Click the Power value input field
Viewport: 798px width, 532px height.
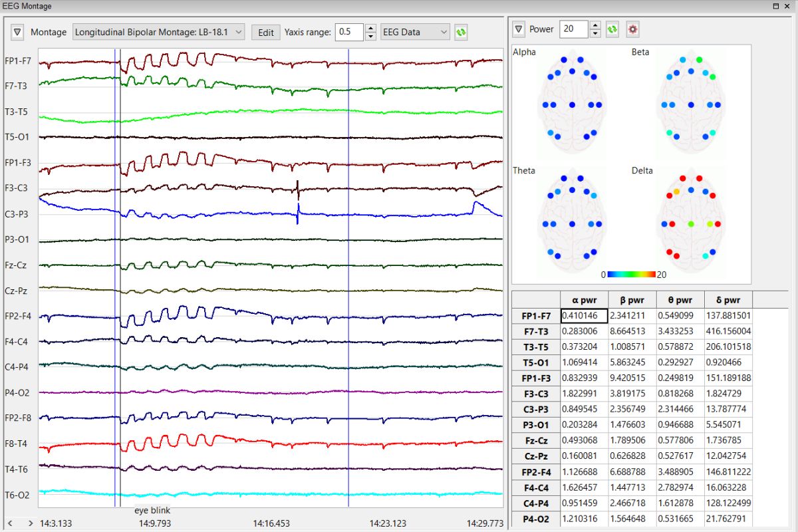tap(575, 29)
